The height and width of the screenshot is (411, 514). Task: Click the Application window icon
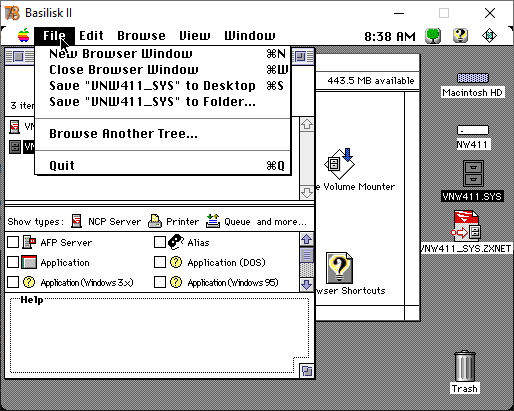[29, 262]
